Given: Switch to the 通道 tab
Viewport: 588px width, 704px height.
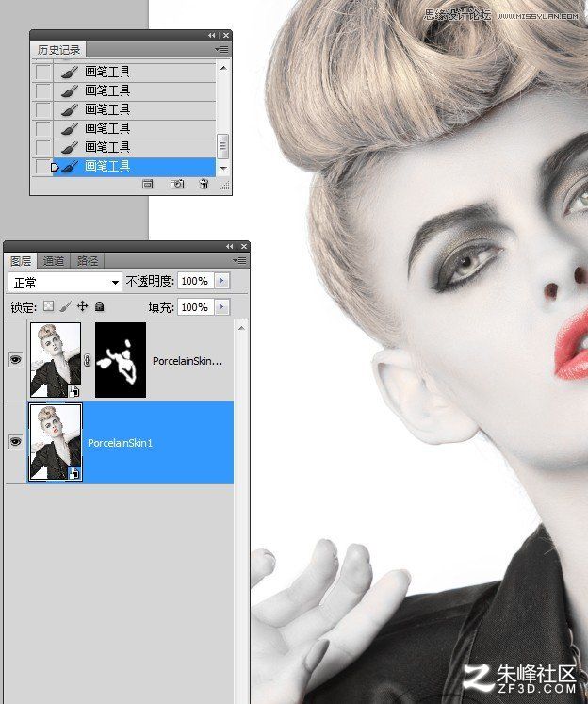Looking at the screenshot, I should [54, 261].
